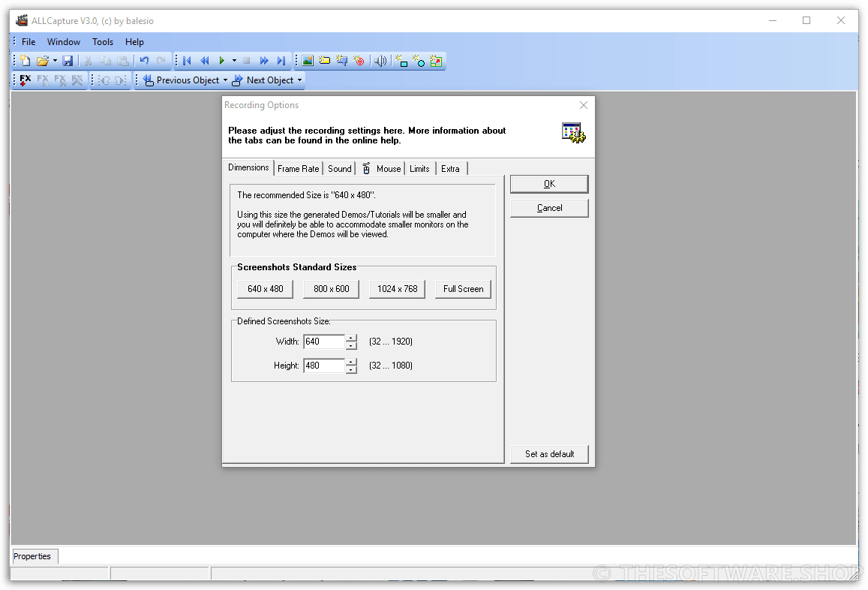
Task: Switch to the Frame Rate tab
Action: point(298,168)
